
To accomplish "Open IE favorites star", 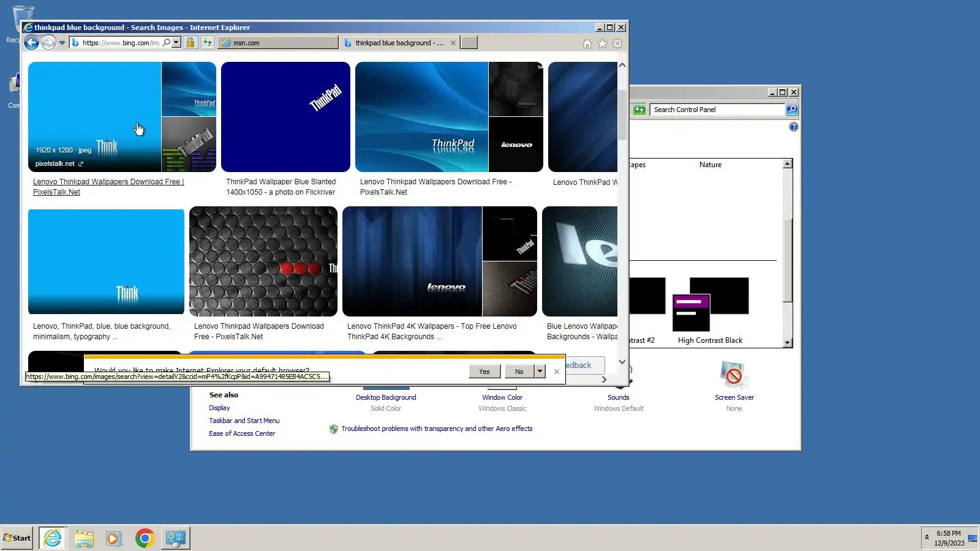I will [x=602, y=43].
